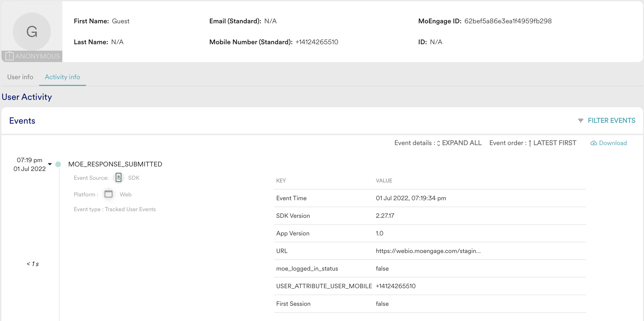This screenshot has width=644, height=321.
Task: Collapse the MOE_RESPONSE_SUBMITTED event via its arrow
Action: pyautogui.click(x=50, y=164)
